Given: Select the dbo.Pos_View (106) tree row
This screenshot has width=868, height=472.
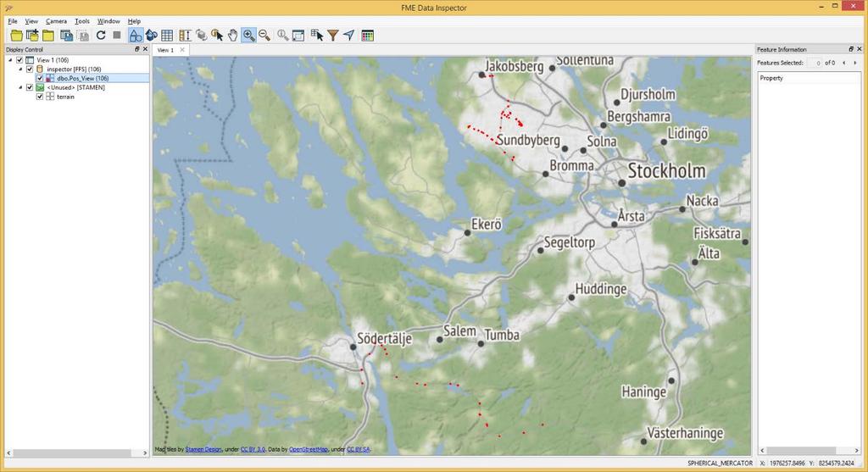Looking at the screenshot, I should tap(92, 78).
